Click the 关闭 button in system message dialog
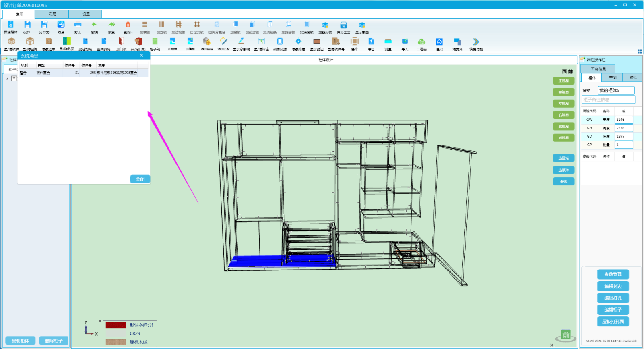The width and height of the screenshot is (644, 349). coord(140,179)
